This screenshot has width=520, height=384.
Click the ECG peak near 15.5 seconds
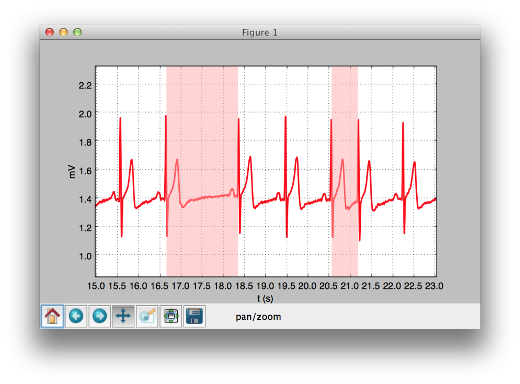[120, 118]
